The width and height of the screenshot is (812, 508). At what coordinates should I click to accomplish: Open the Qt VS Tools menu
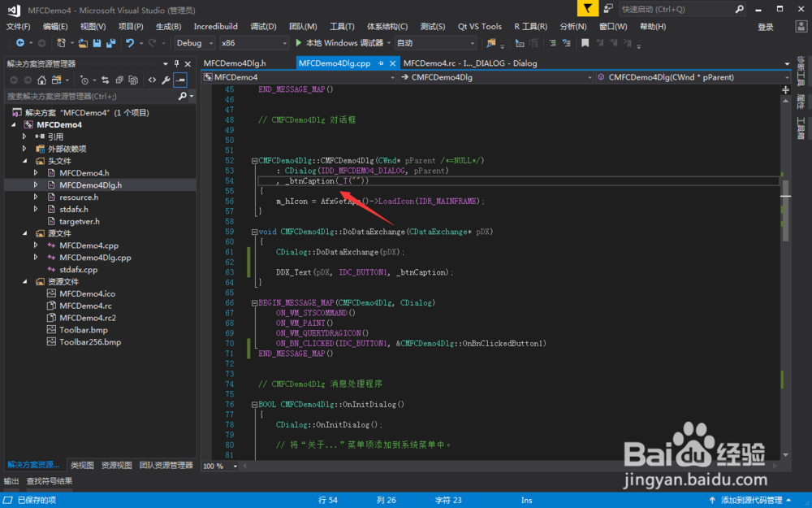point(480,27)
